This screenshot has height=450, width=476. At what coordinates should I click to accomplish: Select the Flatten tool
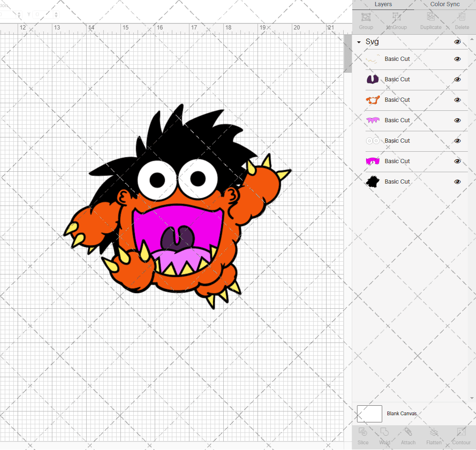click(434, 436)
